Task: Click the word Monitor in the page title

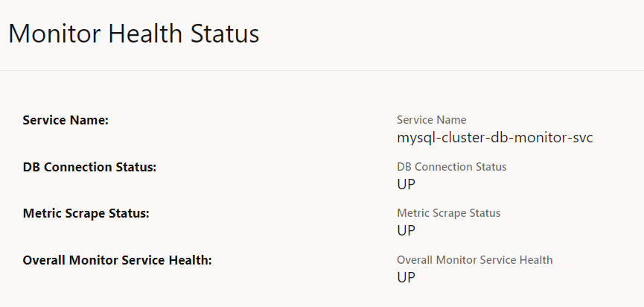Action: 54,34
